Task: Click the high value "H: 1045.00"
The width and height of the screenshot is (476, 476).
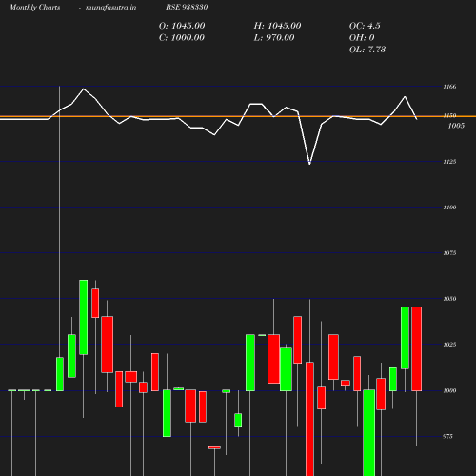Action: click(x=277, y=26)
